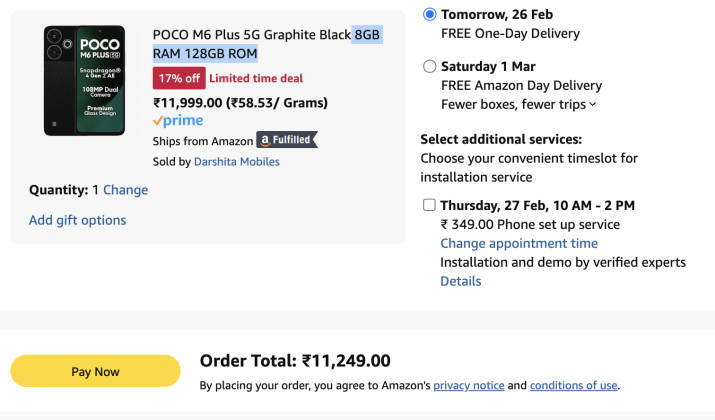Screen dimensions: 715x420
Task: Click the Prime logo badge
Action: pos(177,121)
